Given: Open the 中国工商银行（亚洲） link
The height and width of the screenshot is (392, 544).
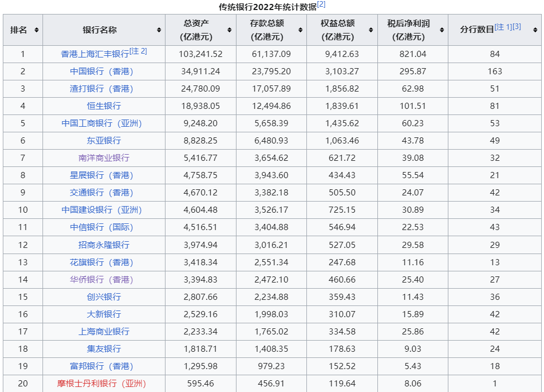Looking at the screenshot, I should coord(102,123).
